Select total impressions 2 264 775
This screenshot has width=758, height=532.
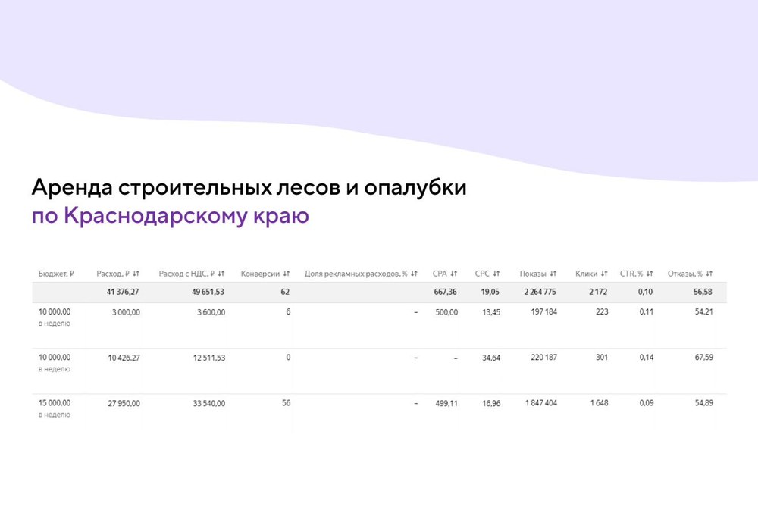pyautogui.click(x=540, y=292)
